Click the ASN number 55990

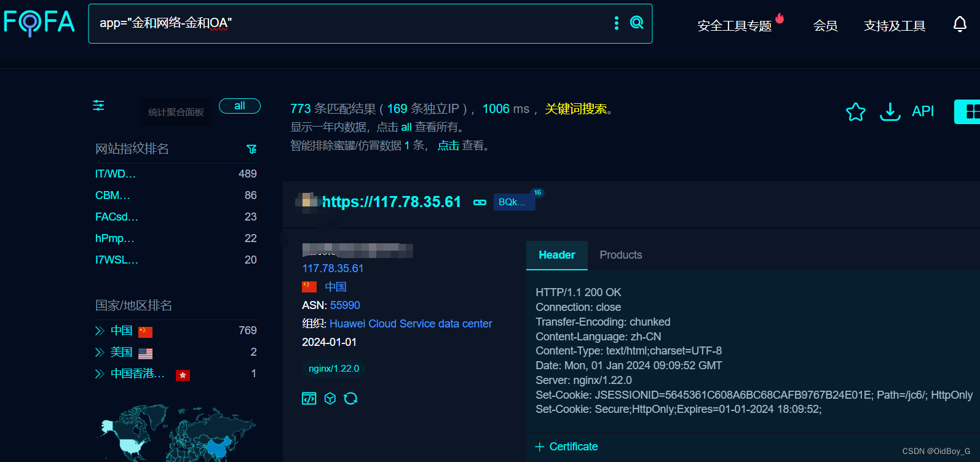345,305
